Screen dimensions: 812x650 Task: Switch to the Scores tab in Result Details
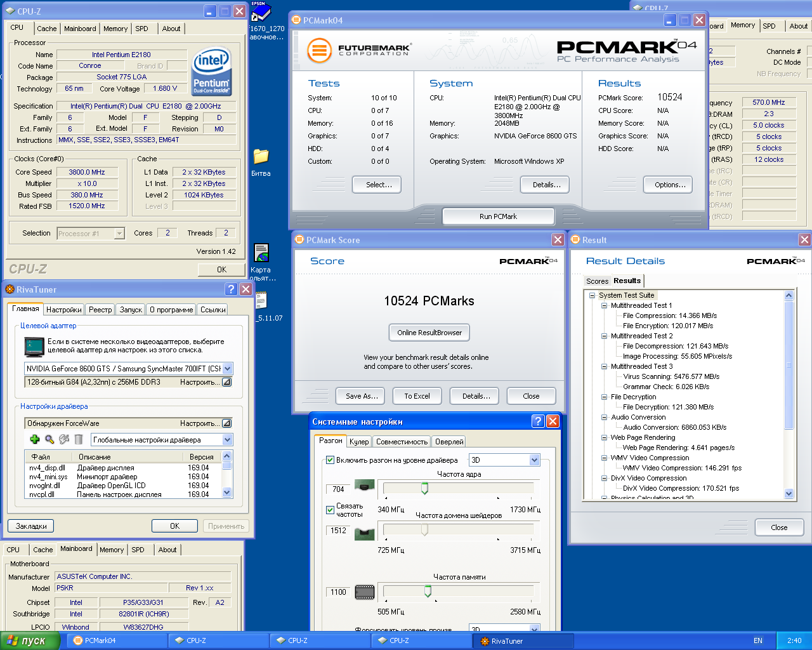[597, 281]
